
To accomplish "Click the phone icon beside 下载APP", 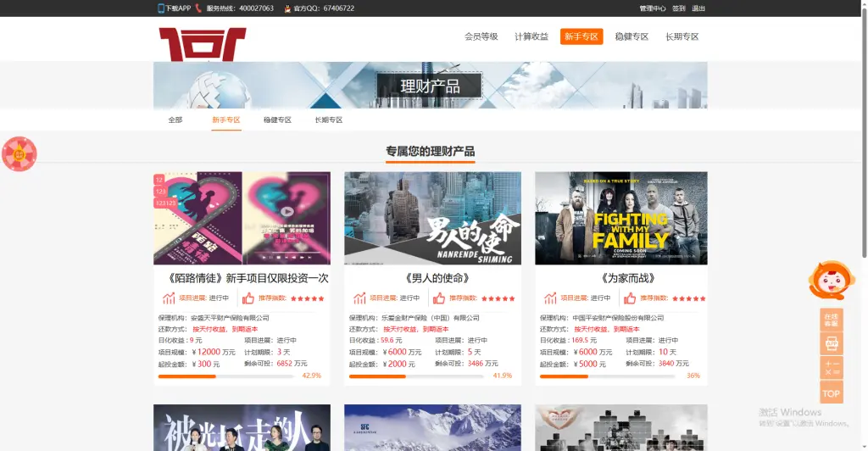I will tap(161, 8).
